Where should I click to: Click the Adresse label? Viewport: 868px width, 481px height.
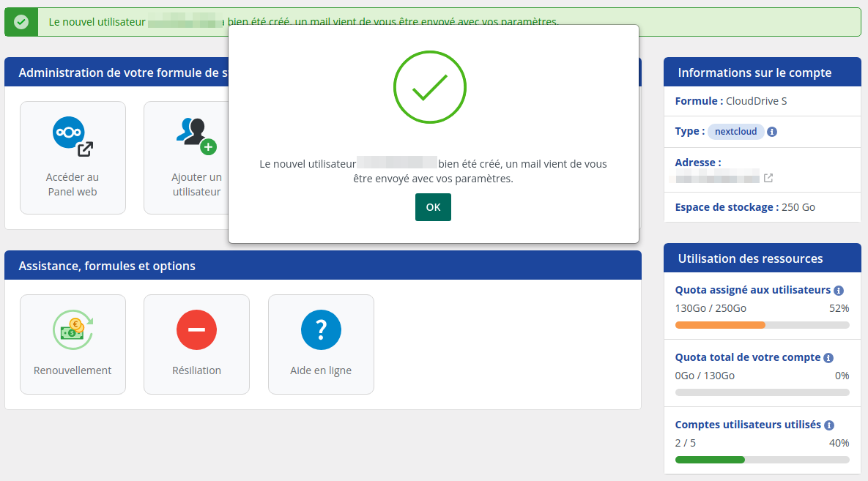pos(698,163)
